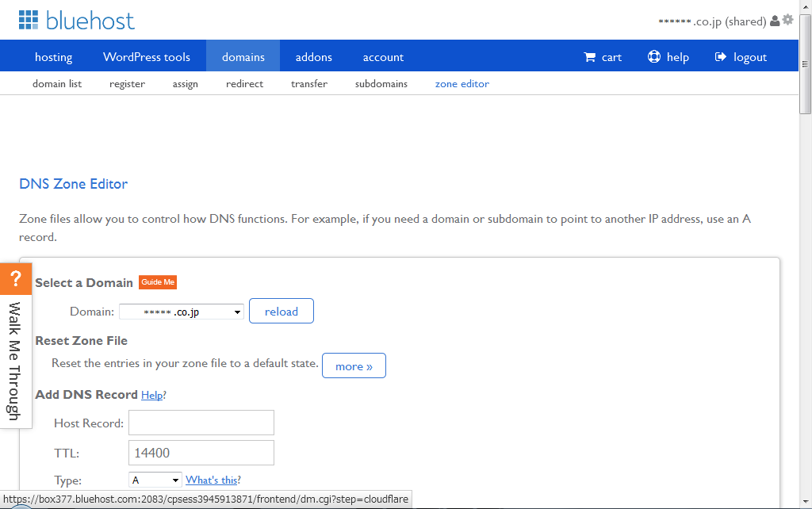Open the subdomains submenu item

(381, 83)
